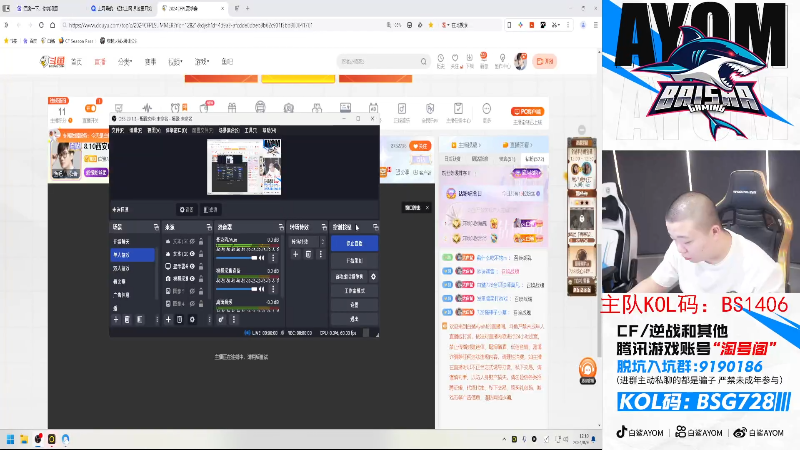Click the waveform icon in the Huya streamer toolbar

coord(147,108)
